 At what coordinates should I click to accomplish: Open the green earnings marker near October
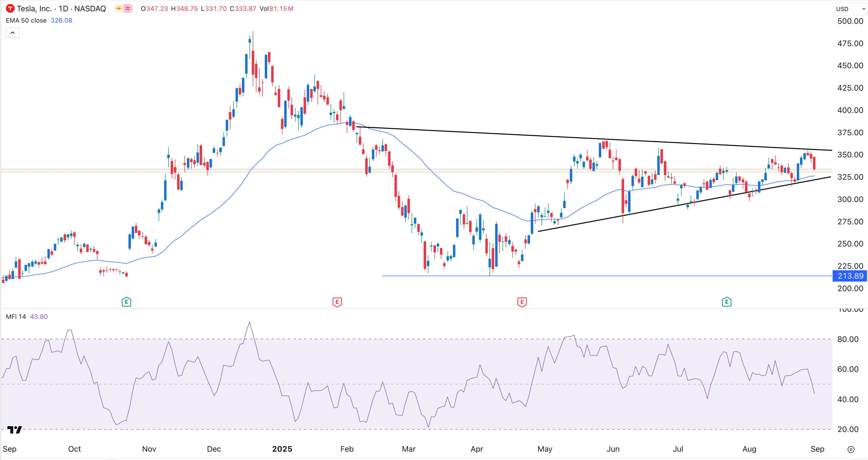(126, 302)
